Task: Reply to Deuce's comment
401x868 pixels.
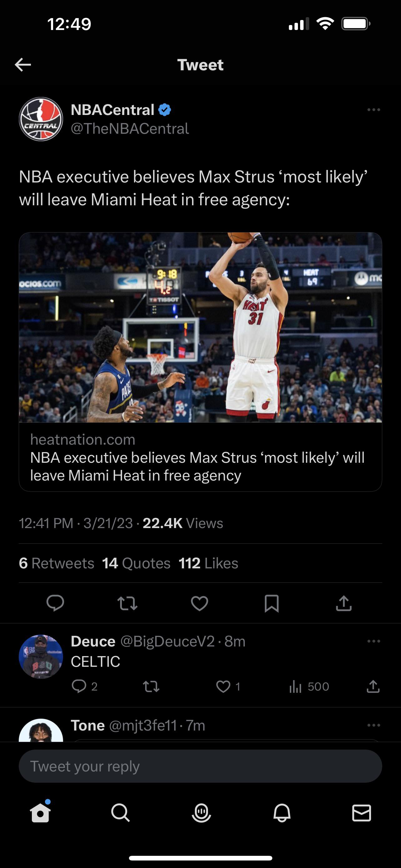Action: (79, 686)
